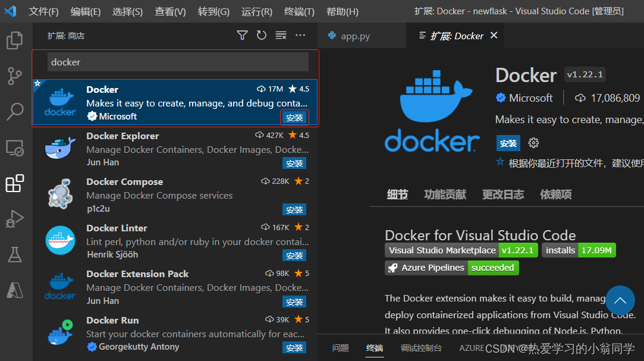The image size is (644, 361).
Task: Click the VS Code logo icon
Action: pyautogui.click(x=10, y=11)
